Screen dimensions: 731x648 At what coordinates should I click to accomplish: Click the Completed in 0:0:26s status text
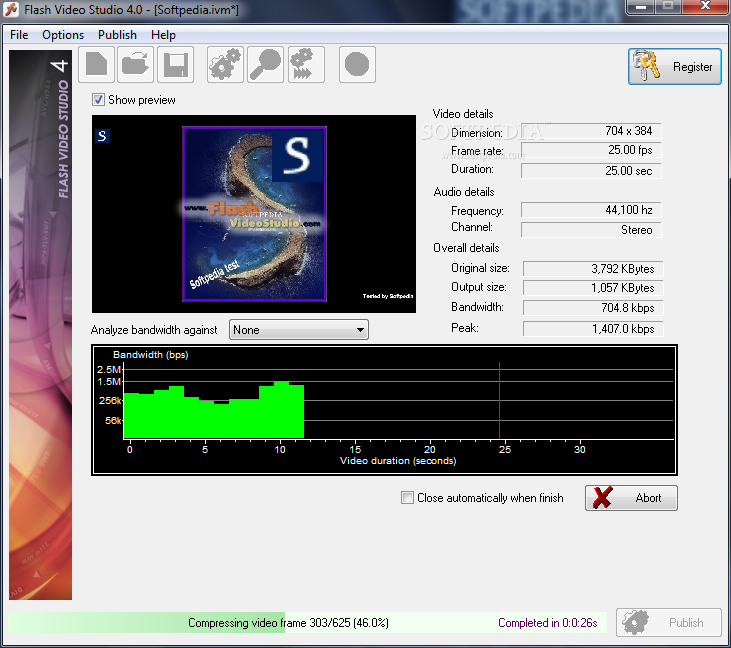(x=547, y=623)
